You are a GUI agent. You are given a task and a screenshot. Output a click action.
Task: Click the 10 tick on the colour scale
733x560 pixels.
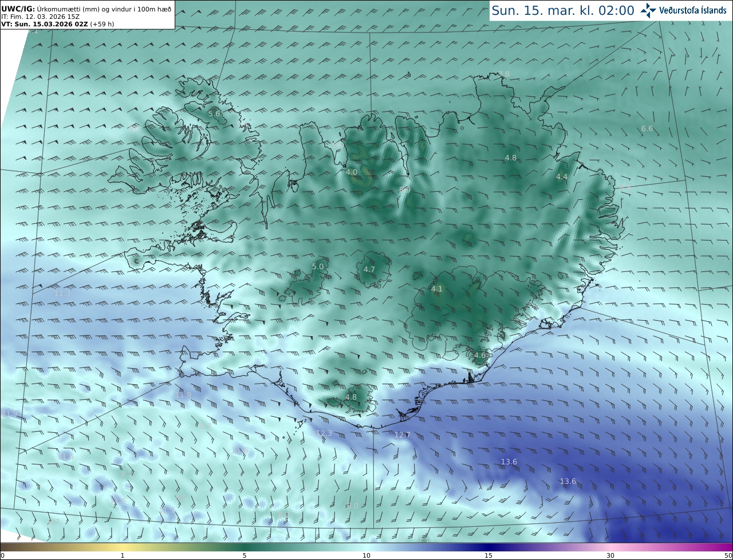coord(366,555)
